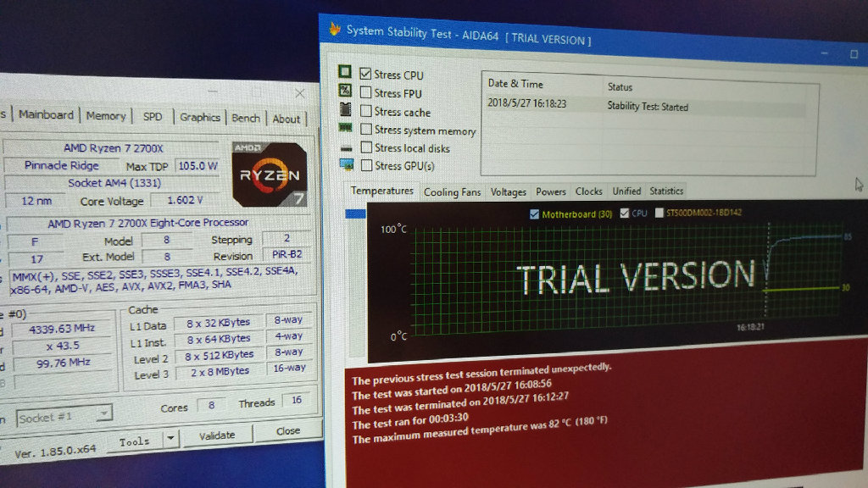Switch to the Mainboard tab in CPU-Z
This screenshot has width=868, height=488.
(x=46, y=114)
